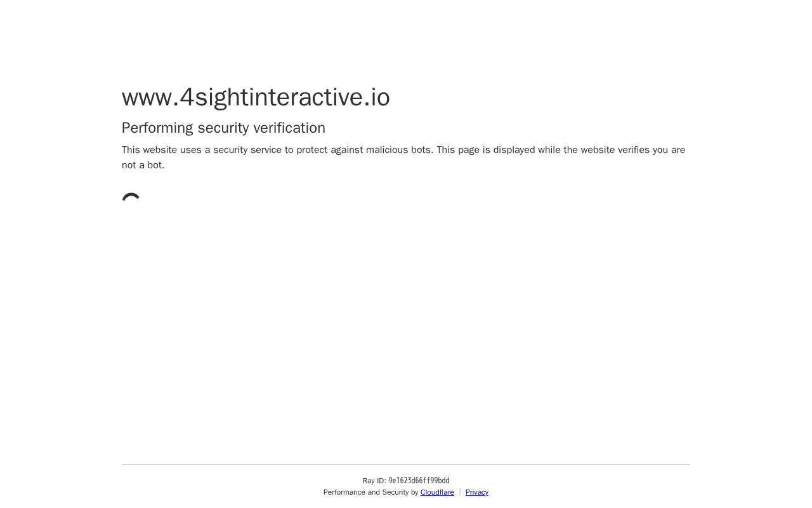Click the 'Performing security verification' subheading
Viewport: 812px width, 508px height.
[223, 128]
